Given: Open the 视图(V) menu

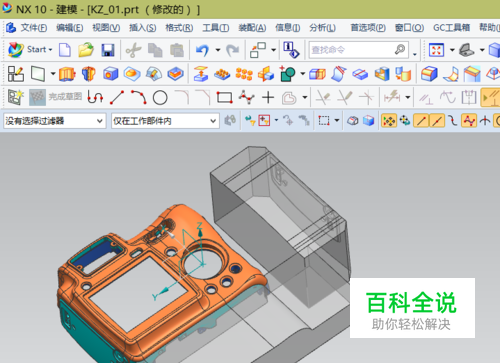Looking at the screenshot, I should click(106, 28).
